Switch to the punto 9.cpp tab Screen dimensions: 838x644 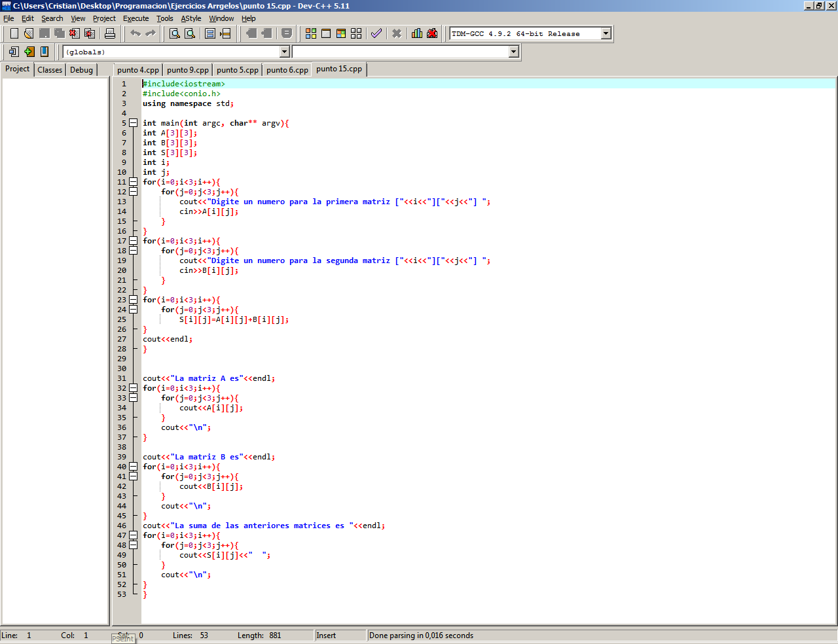point(187,70)
